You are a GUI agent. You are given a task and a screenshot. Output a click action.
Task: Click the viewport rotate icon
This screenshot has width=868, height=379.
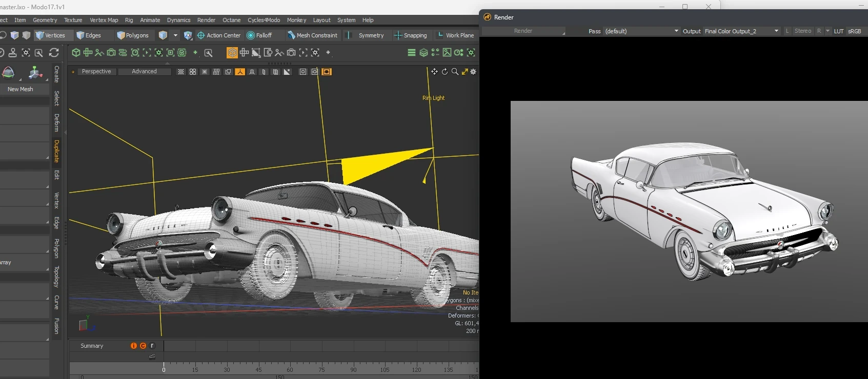click(445, 72)
